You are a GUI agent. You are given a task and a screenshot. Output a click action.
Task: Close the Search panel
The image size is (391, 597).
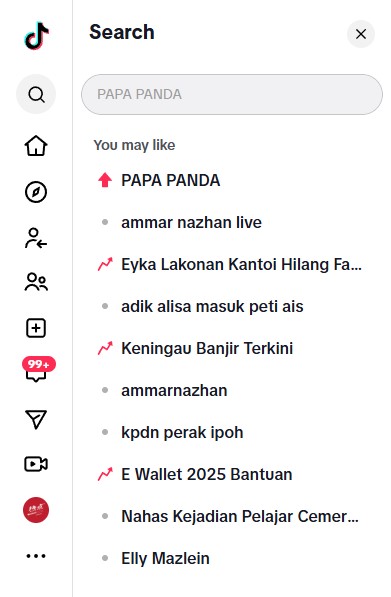point(361,34)
